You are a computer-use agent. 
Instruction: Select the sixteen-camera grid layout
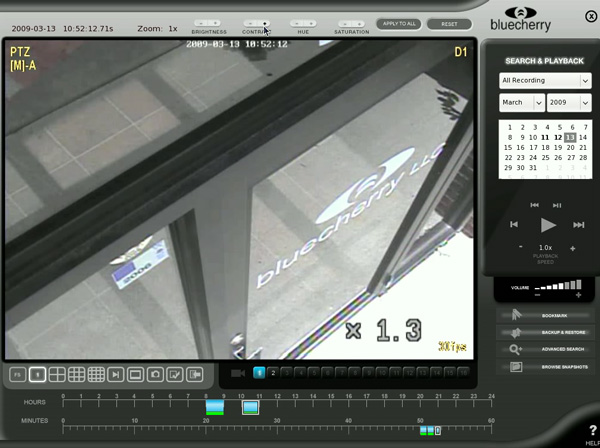[x=96, y=375]
